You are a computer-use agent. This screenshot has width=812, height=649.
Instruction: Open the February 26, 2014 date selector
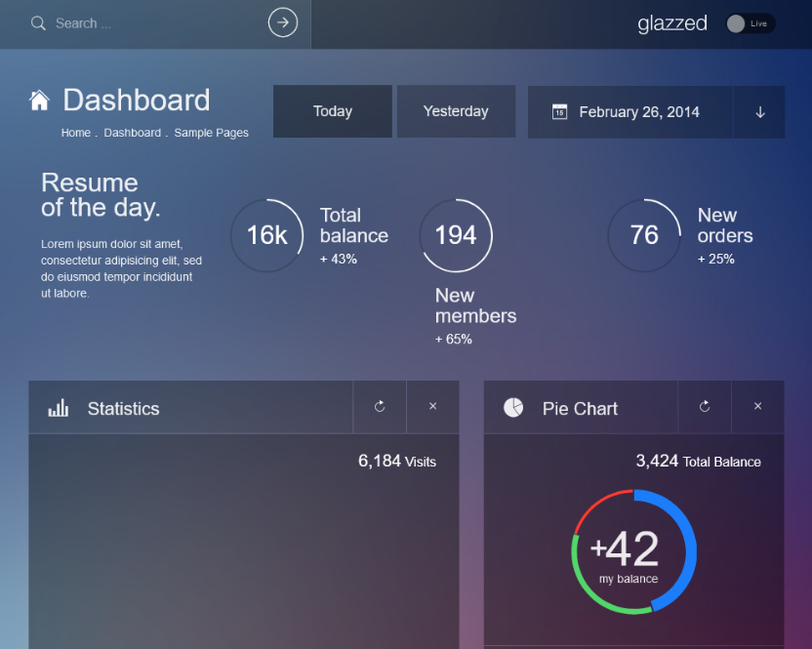[630, 112]
